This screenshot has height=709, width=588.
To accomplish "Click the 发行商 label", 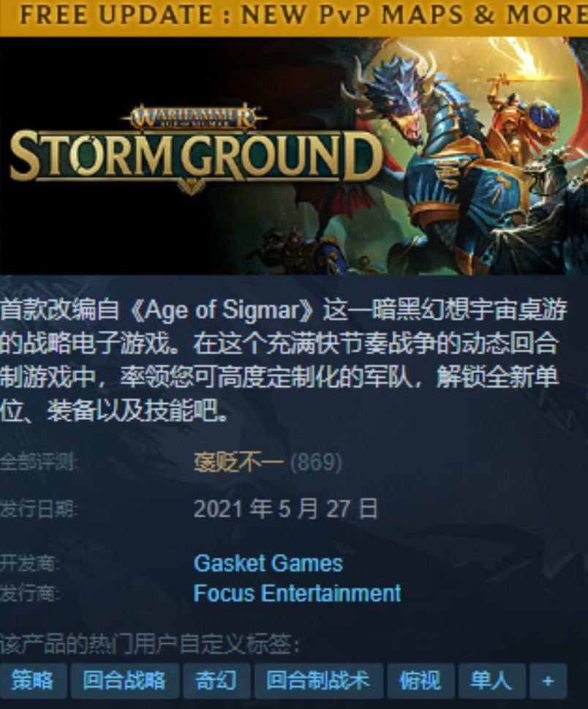I will pyautogui.click(x=30, y=593).
